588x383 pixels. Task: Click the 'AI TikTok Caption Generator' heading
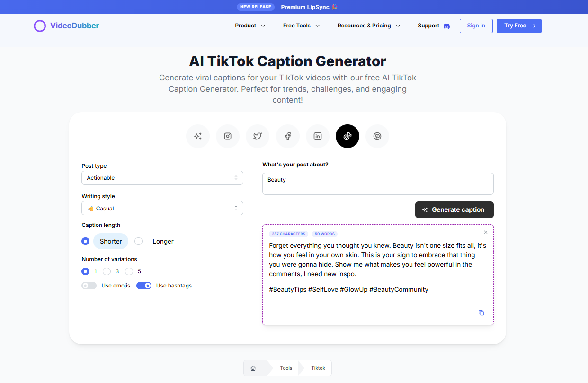[287, 61]
